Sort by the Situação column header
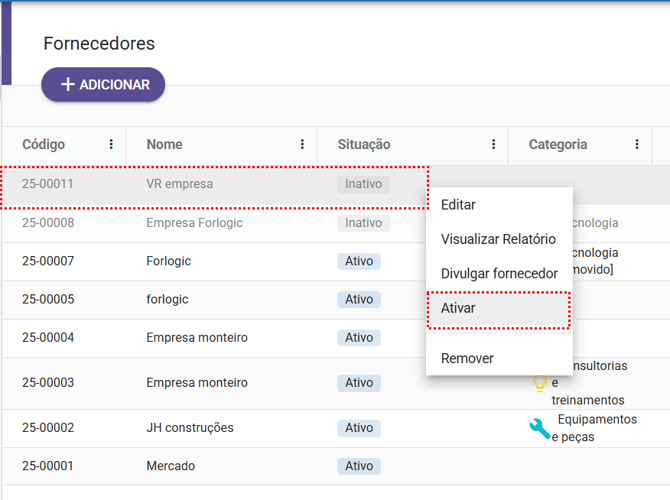This screenshot has width=670, height=500. [x=364, y=145]
